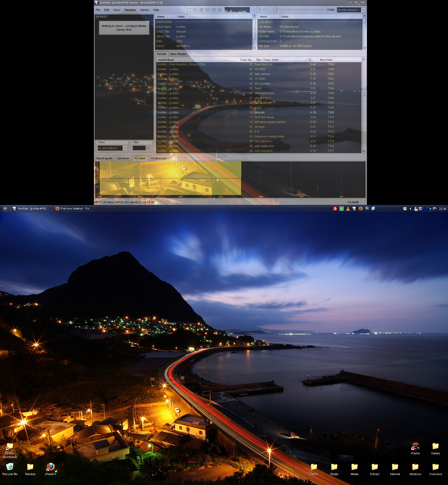Select the 'dracula' track in playlist
Viewport: 448px width, 485px height.
point(259,112)
